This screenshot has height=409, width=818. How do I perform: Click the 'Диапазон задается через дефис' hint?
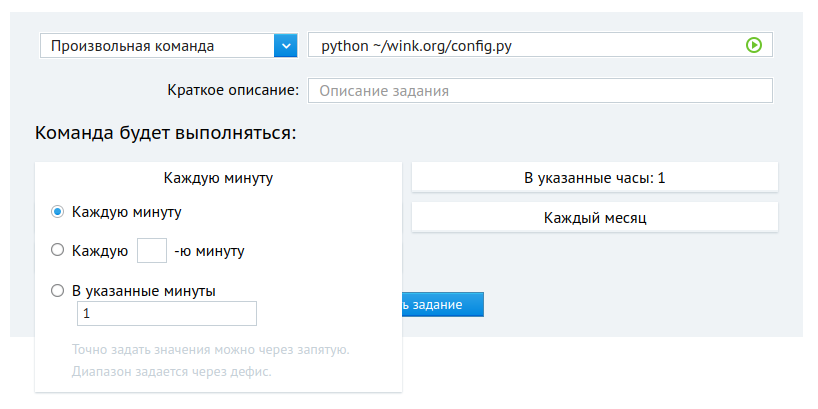171,372
